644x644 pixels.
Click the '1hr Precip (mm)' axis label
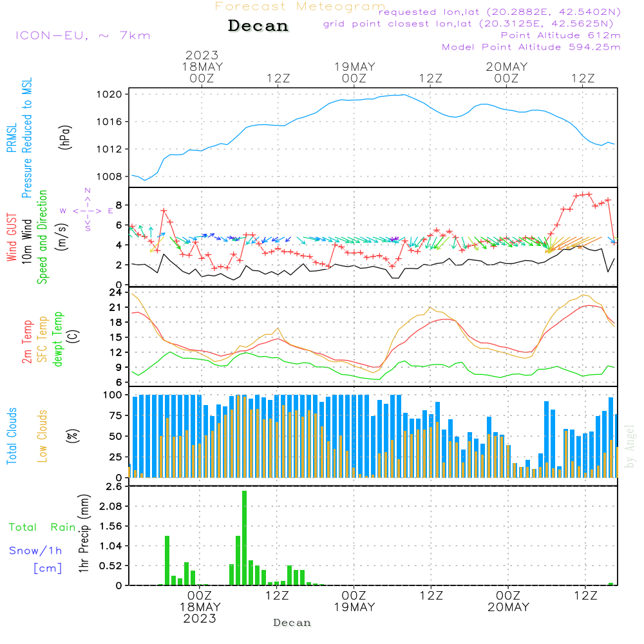[84, 533]
